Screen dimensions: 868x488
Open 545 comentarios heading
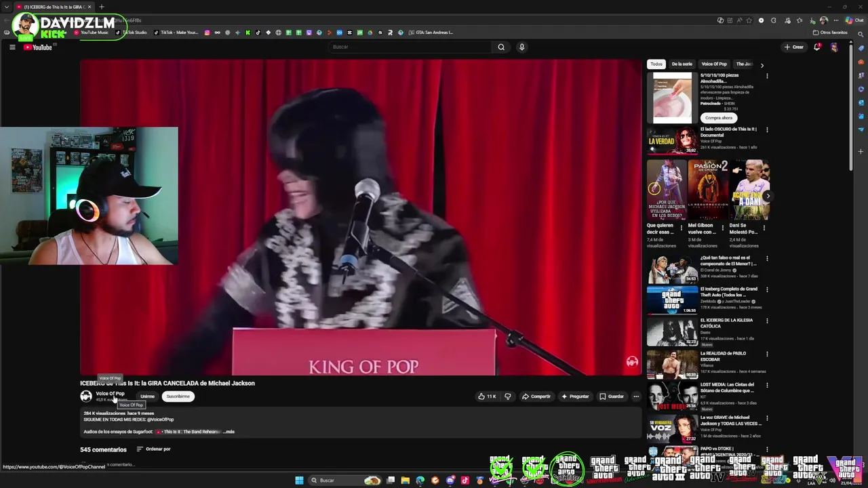(103, 449)
